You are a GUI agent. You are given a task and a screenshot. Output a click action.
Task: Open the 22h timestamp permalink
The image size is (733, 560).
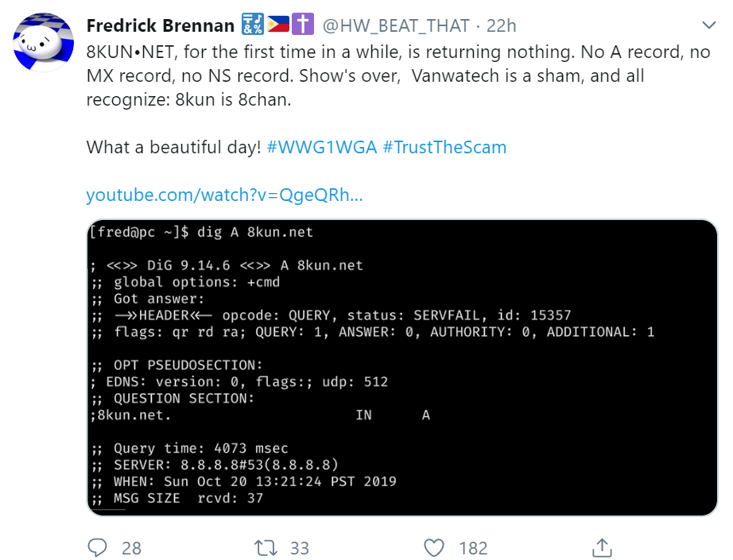(501, 25)
